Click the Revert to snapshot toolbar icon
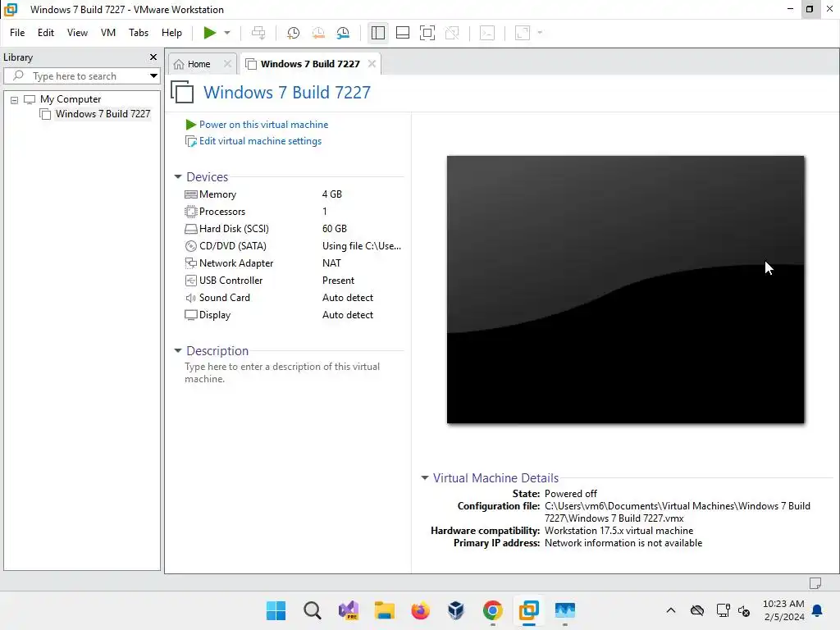Screen dimensions: 840x630 tap(318, 33)
